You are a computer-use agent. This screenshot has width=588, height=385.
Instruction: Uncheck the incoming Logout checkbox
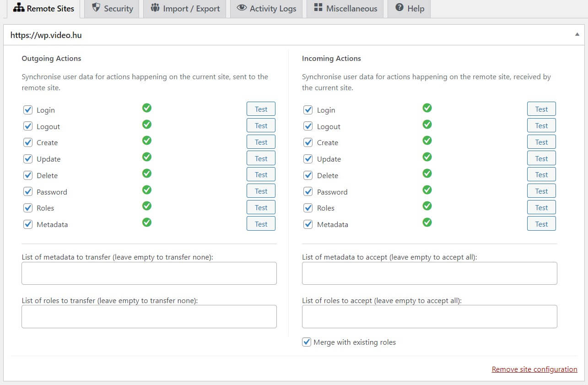click(308, 126)
